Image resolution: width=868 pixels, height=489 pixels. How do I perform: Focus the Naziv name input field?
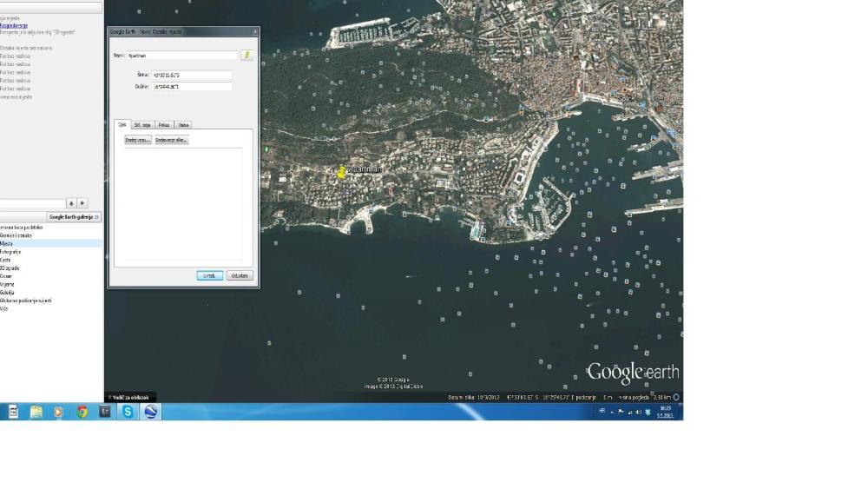(x=182, y=56)
